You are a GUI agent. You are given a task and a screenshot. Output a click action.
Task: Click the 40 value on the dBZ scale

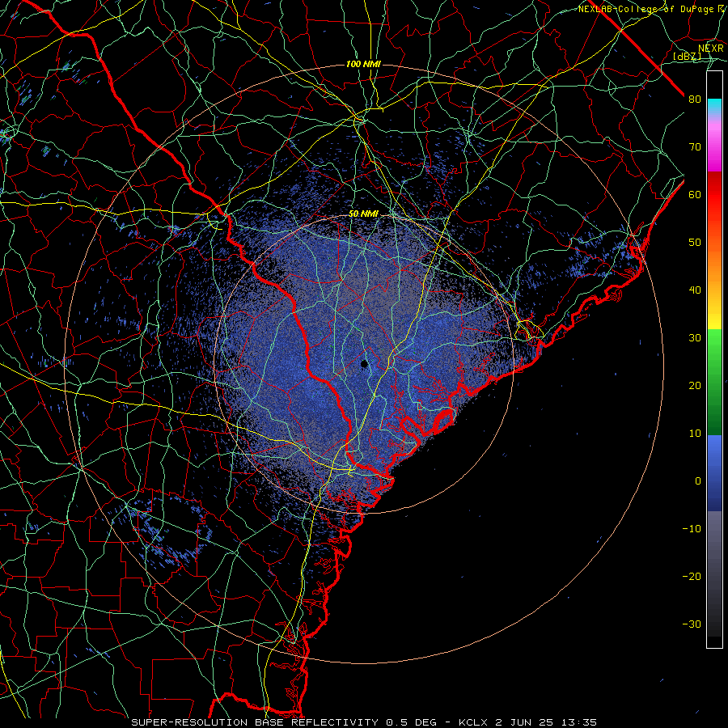click(695, 290)
